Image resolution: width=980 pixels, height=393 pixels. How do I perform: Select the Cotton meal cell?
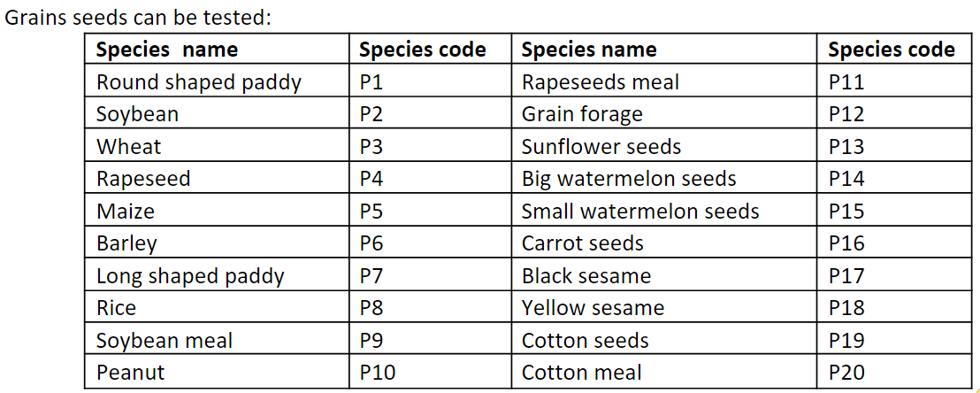[x=664, y=373]
